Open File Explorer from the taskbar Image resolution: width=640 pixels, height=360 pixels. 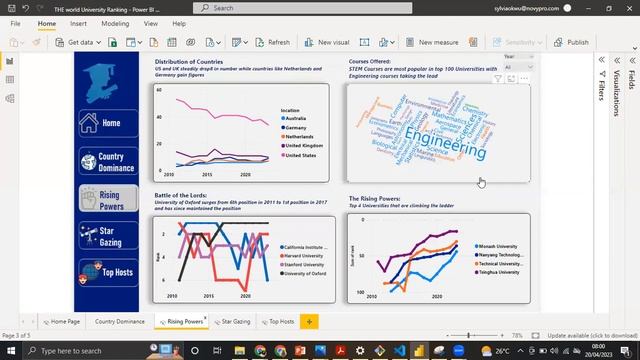pyautogui.click(x=240, y=351)
